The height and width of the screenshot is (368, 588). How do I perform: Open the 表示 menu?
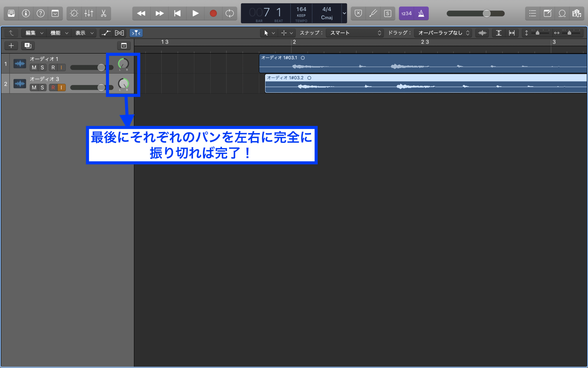84,33
